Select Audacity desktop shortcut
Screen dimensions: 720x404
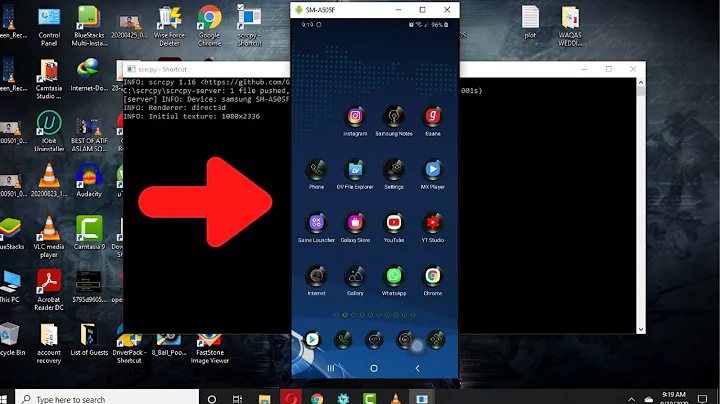pos(89,181)
